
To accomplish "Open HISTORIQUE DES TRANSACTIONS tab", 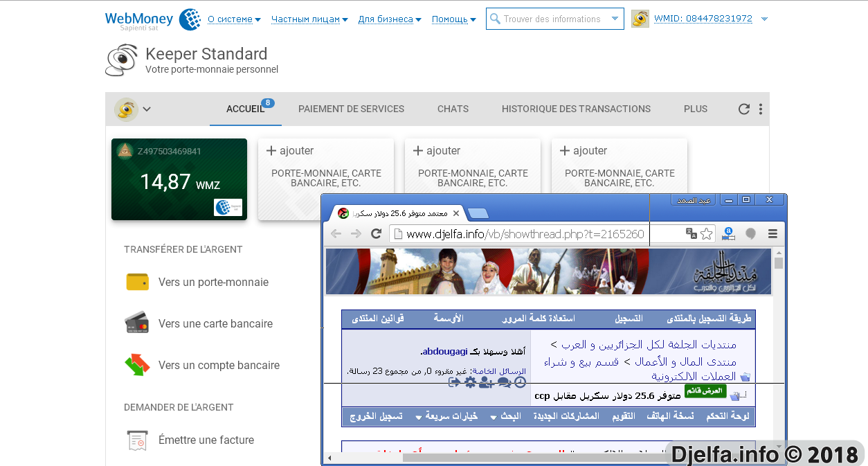I will coord(576,109).
